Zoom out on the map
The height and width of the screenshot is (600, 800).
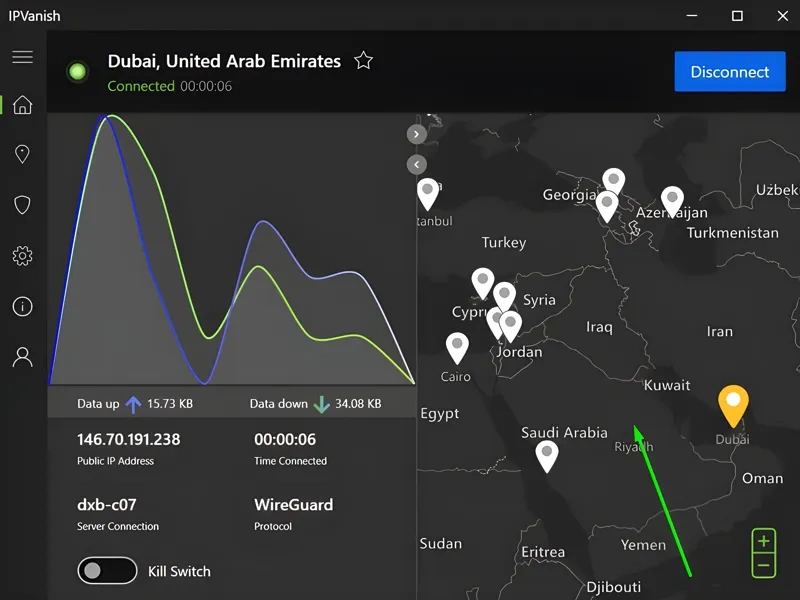tap(763, 566)
